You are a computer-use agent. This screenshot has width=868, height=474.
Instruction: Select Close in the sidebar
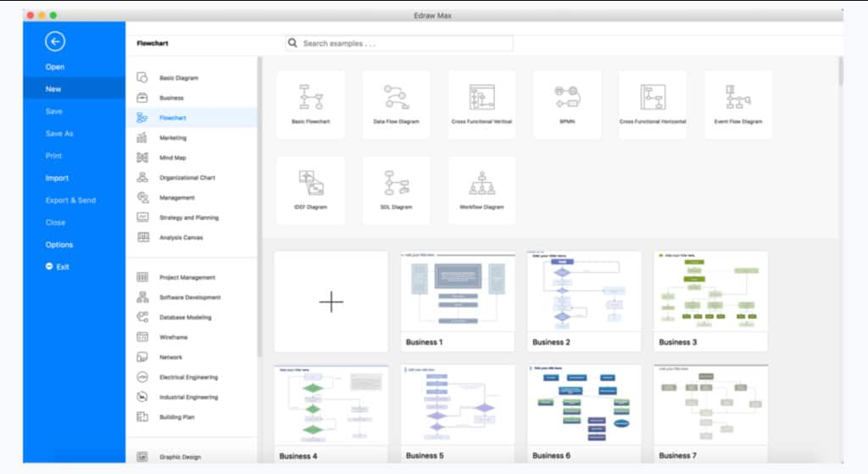[55, 222]
